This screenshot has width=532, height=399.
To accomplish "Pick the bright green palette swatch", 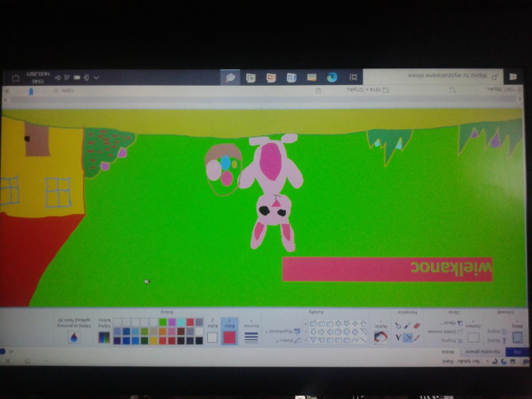I will [163, 322].
